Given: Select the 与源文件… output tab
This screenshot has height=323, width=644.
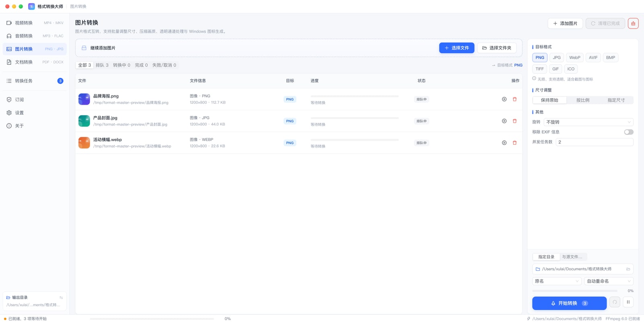Looking at the screenshot, I should point(573,257).
